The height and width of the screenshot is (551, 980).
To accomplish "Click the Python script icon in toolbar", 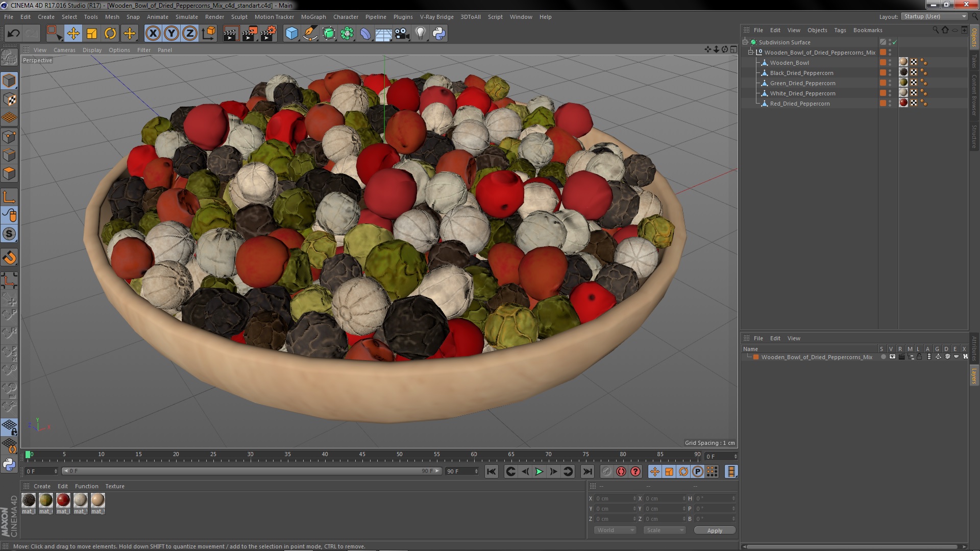I will [x=439, y=34].
